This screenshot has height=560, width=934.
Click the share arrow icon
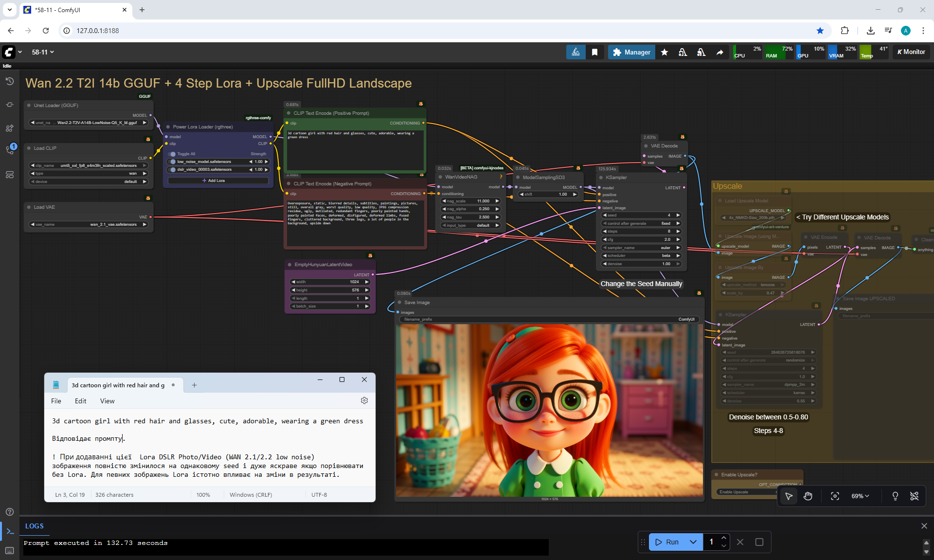(719, 52)
